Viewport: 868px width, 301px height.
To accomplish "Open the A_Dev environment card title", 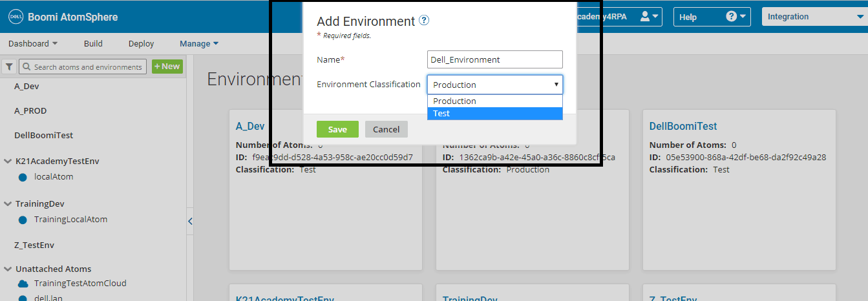I will pos(250,126).
